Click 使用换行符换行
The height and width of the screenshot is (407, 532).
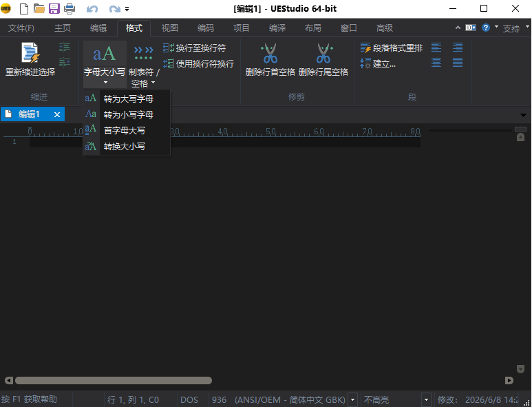198,63
